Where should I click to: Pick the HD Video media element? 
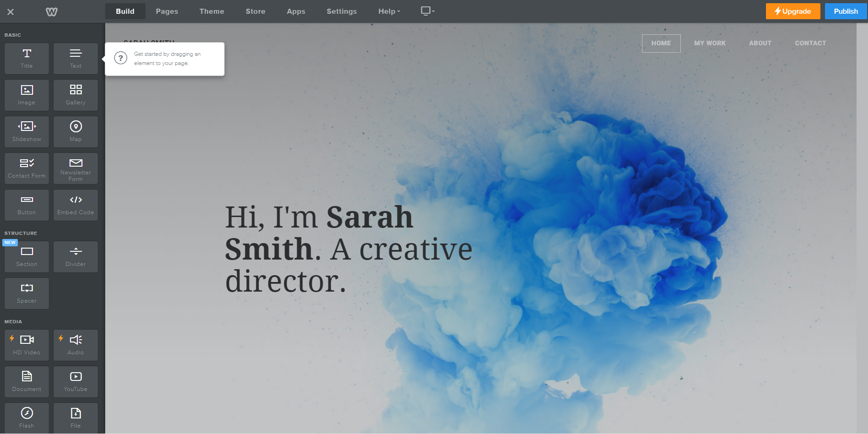click(27, 345)
